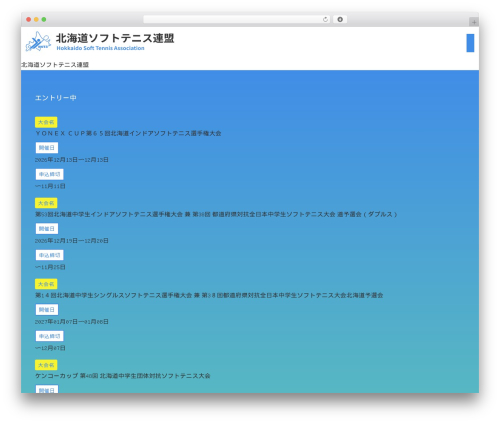The image size is (500, 423).
Task: Click the Hokkaido map logo icon
Action: (38, 42)
